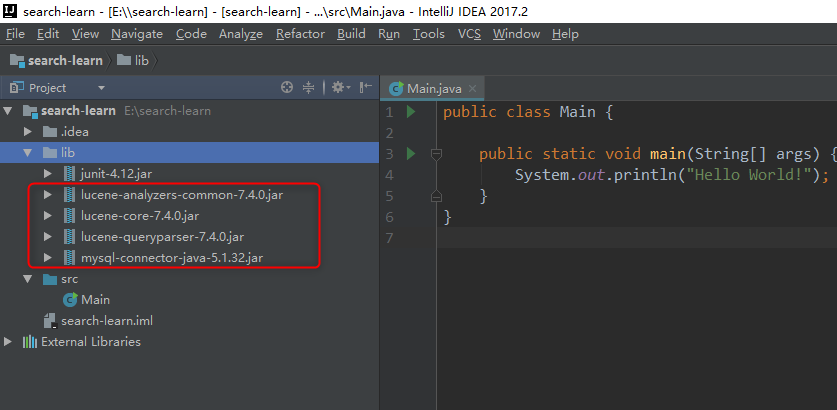The height and width of the screenshot is (410, 837).
Task: Click the search-learn breadcrumb
Action: pyautogui.click(x=56, y=61)
